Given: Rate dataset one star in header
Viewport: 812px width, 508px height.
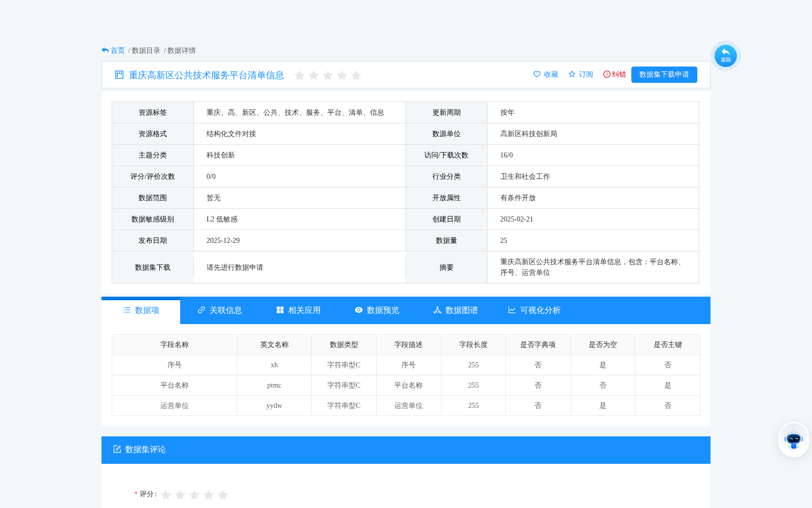Looking at the screenshot, I should coord(299,75).
